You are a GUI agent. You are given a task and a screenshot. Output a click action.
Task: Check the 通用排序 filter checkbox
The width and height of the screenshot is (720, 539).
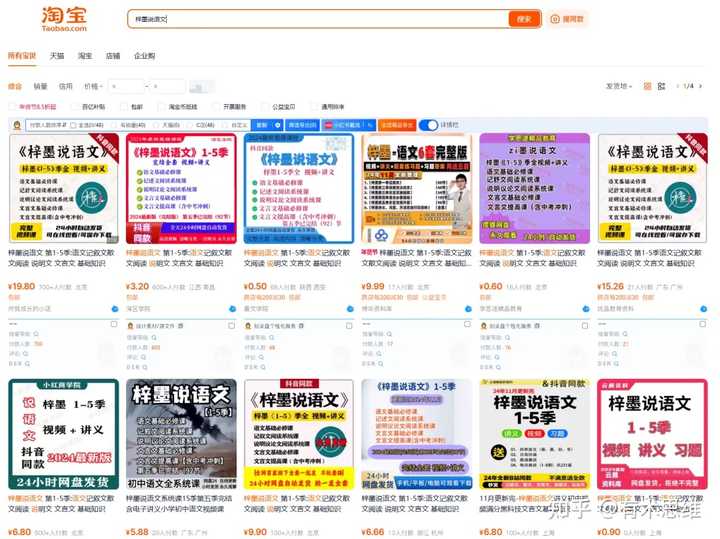(314, 107)
